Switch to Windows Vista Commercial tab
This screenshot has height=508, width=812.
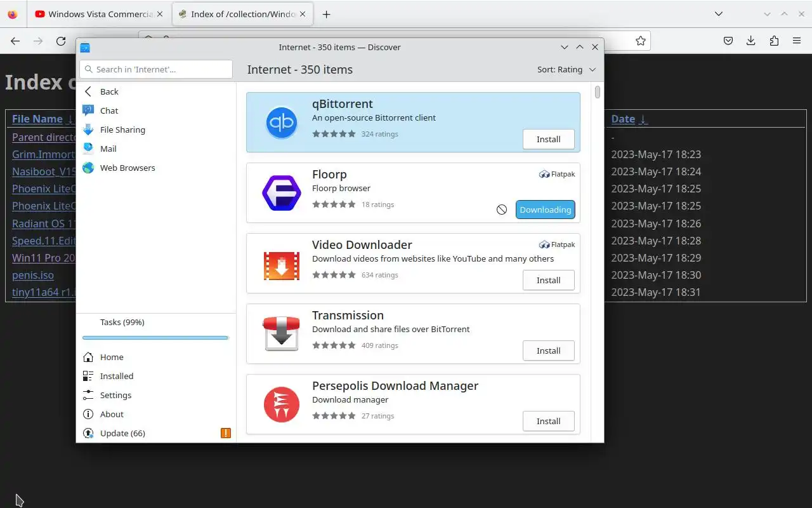point(100,14)
